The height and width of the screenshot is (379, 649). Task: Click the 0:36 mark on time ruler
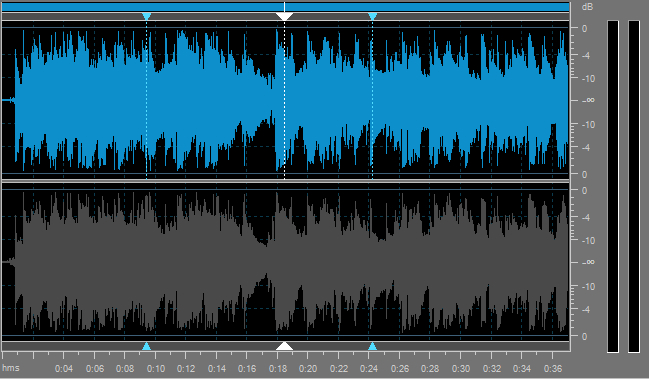coord(553,368)
